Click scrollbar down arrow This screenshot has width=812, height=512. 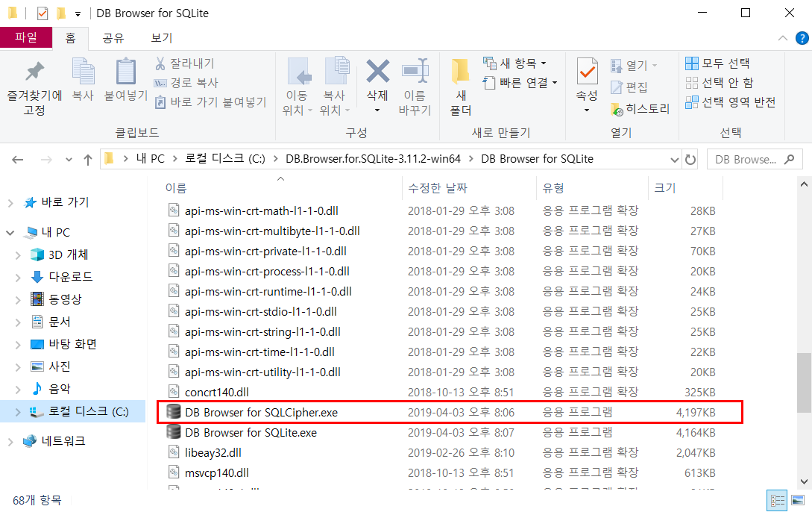point(804,481)
